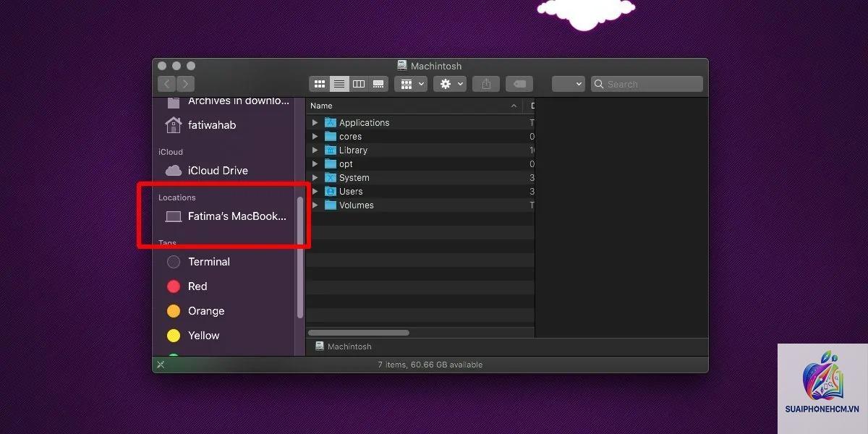Click the Library folder icon

point(331,150)
